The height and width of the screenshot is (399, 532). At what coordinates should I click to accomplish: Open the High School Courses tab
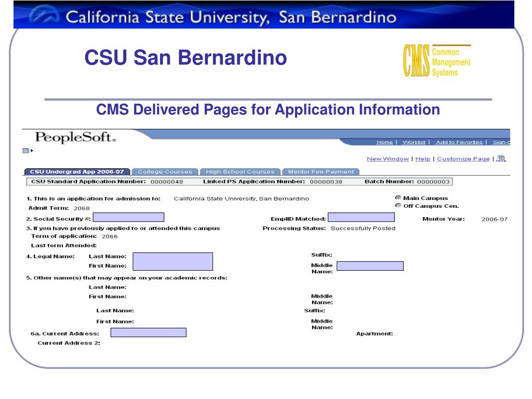[240, 171]
